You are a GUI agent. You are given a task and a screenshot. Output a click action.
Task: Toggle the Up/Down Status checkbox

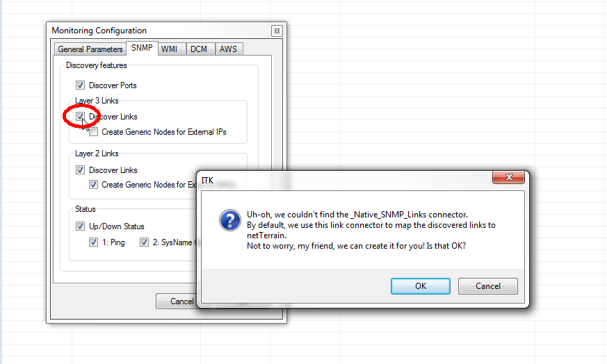80,226
